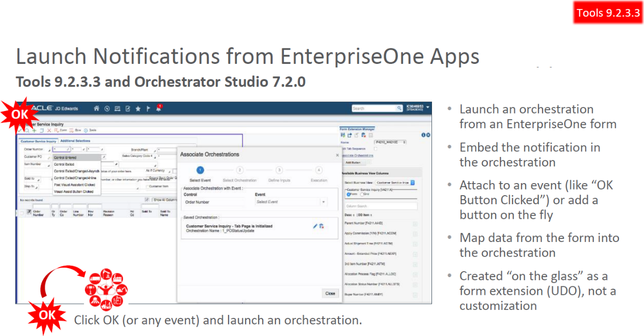This screenshot has width=644, height=336.
Task: Click the flag icon in the header
Action: (x=148, y=108)
